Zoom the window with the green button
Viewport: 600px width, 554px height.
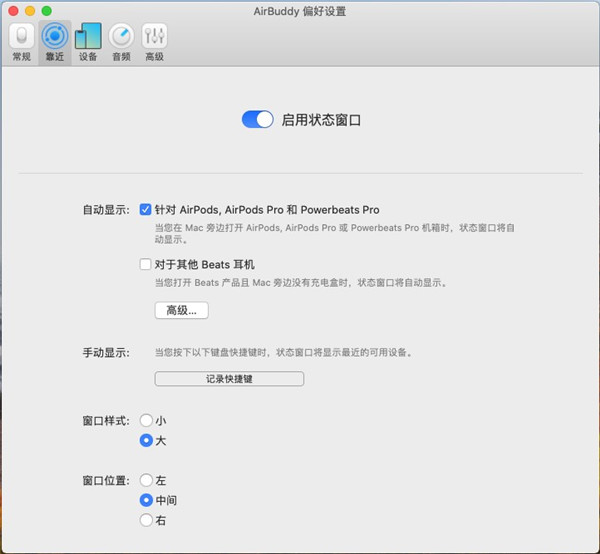[x=47, y=11]
